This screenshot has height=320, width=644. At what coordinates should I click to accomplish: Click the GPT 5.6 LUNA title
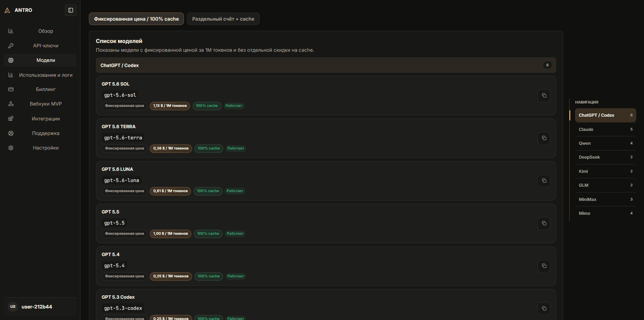click(x=117, y=169)
